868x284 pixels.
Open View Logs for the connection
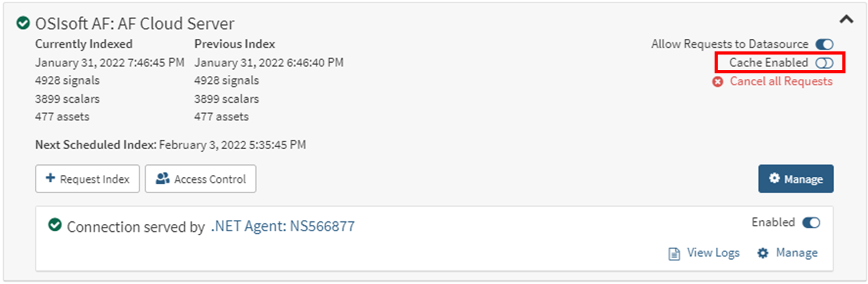(713, 253)
